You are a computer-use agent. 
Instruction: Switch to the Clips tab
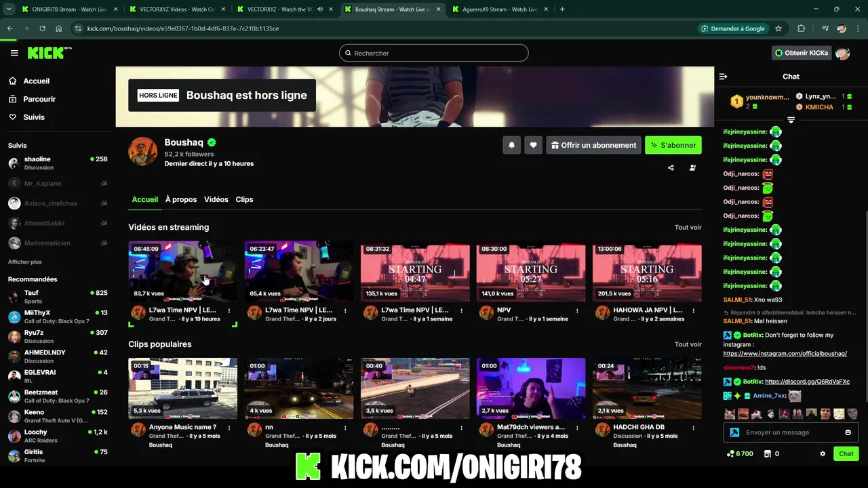point(244,199)
